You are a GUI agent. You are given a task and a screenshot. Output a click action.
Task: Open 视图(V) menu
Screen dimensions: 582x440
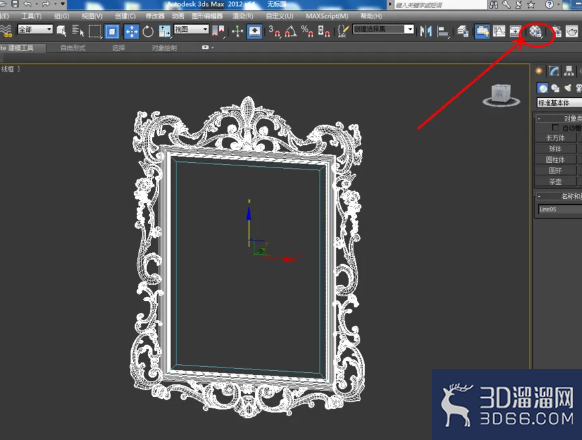92,16
